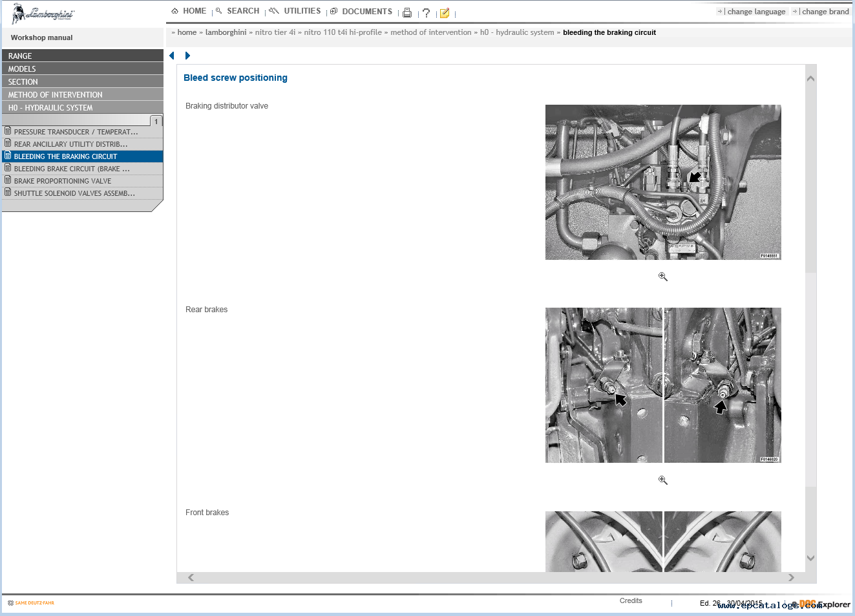Enlarge rear brakes image magnifier icon
The height and width of the screenshot is (616, 855).
coord(662,480)
